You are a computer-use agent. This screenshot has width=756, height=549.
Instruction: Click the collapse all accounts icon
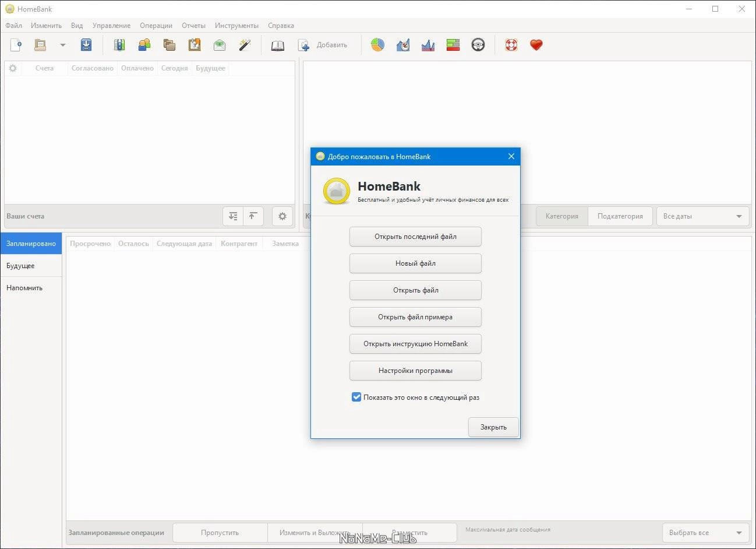tap(253, 216)
